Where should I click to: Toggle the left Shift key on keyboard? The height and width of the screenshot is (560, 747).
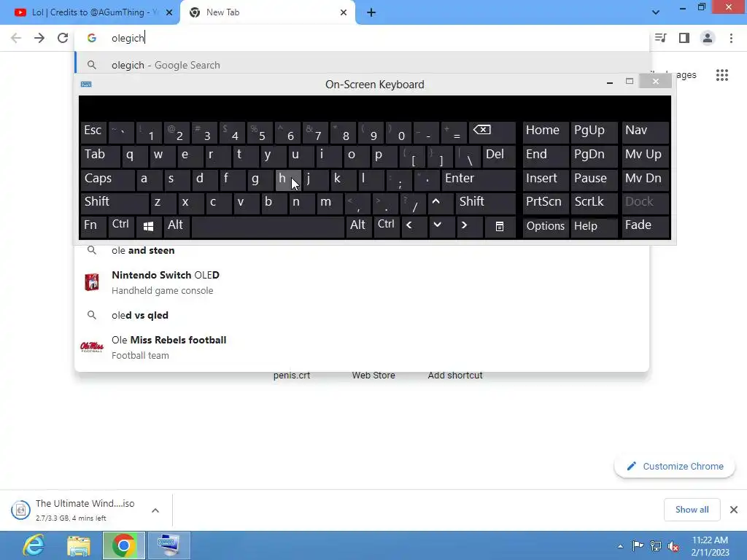pos(115,203)
